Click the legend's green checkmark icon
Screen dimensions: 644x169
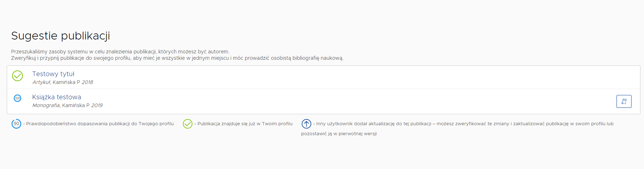pos(188,124)
